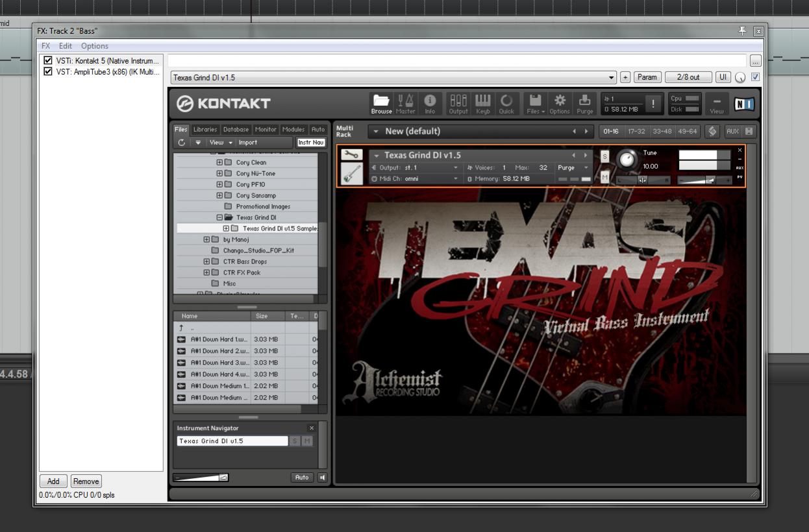This screenshot has height=532, width=809.
Task: Open the Master editor metronome icon
Action: [406, 103]
